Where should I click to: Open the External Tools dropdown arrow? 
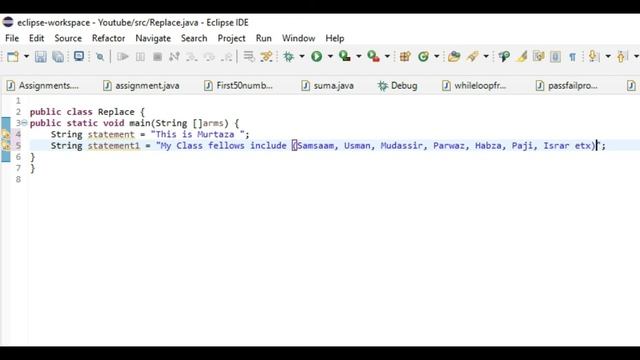pyautogui.click(x=387, y=56)
